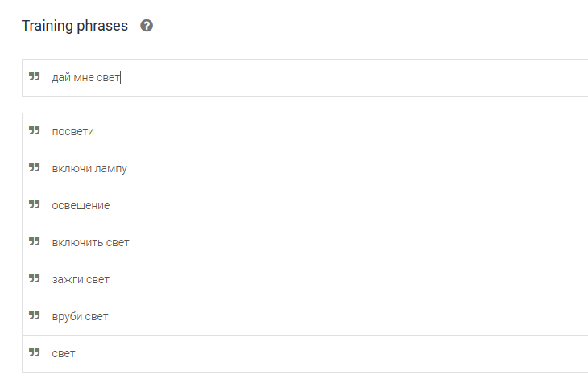Click the word 'зажги' in the phrases
This screenshot has height=387, width=588.
pyautogui.click(x=67, y=279)
